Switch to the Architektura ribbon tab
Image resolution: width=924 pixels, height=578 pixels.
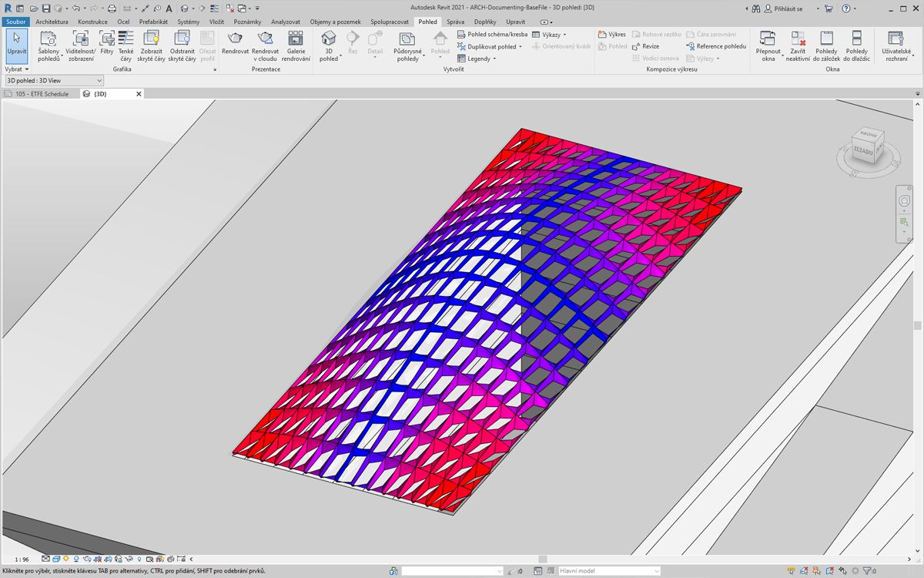click(x=52, y=22)
